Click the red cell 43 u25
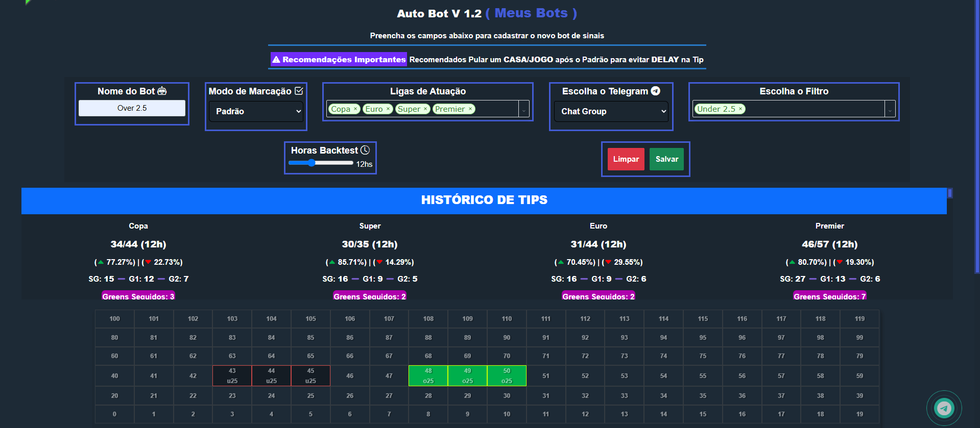This screenshot has height=428, width=980. click(x=232, y=375)
